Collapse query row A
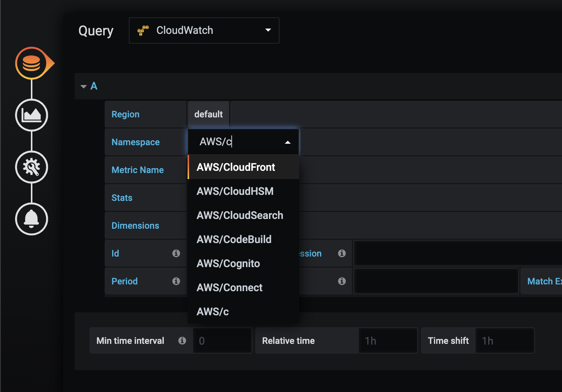 tap(83, 86)
